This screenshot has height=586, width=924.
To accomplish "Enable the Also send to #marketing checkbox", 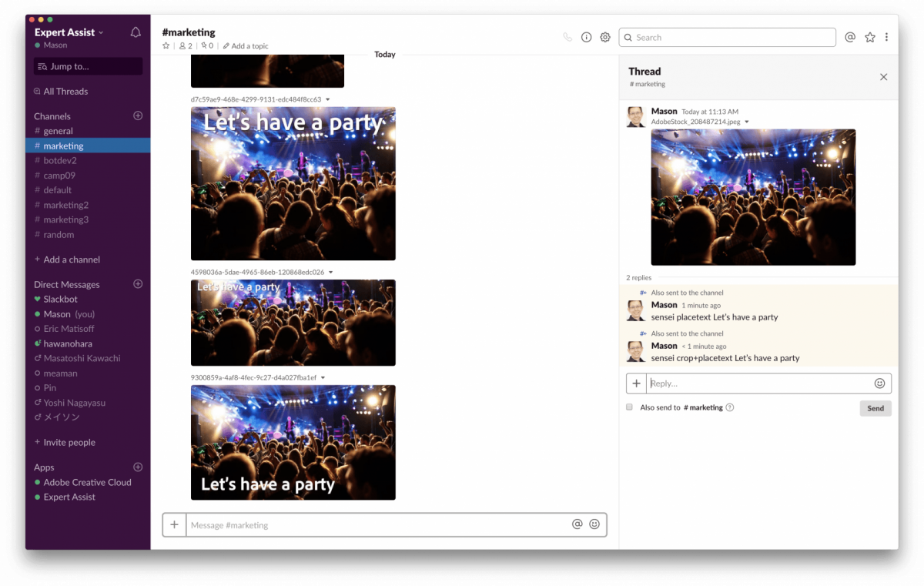I will (x=629, y=407).
